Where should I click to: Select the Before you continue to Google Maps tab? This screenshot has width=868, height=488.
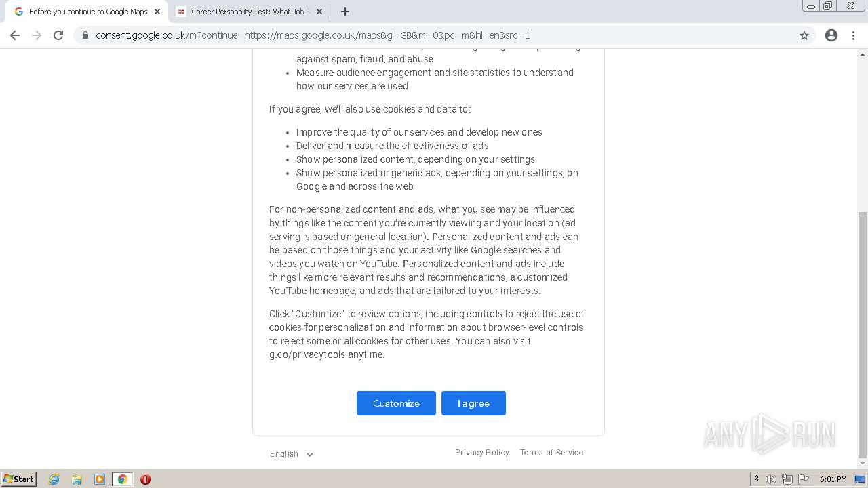(87, 12)
